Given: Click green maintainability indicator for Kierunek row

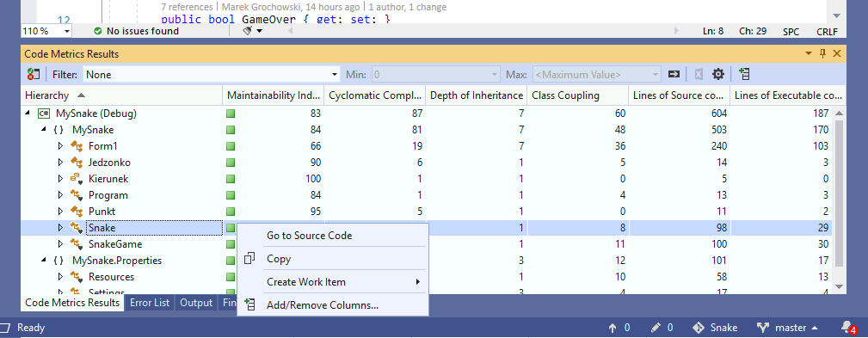Looking at the screenshot, I should tap(231, 179).
